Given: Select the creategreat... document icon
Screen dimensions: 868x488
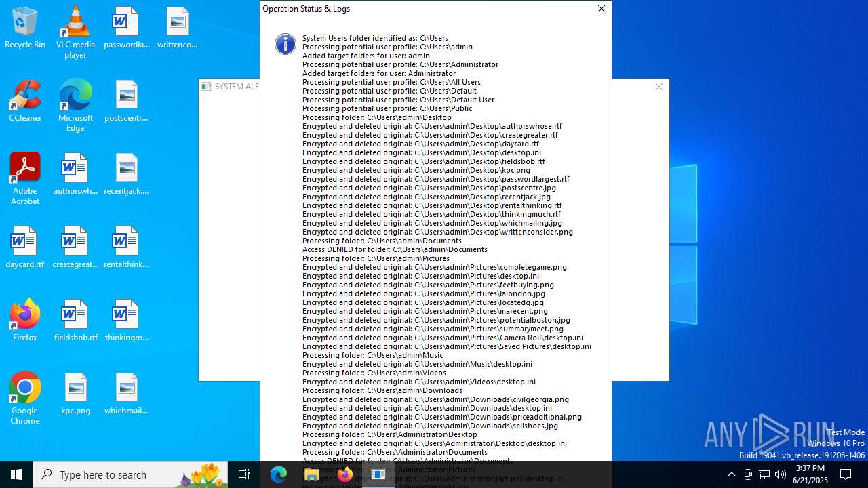Looking at the screenshot, I should point(75,247).
